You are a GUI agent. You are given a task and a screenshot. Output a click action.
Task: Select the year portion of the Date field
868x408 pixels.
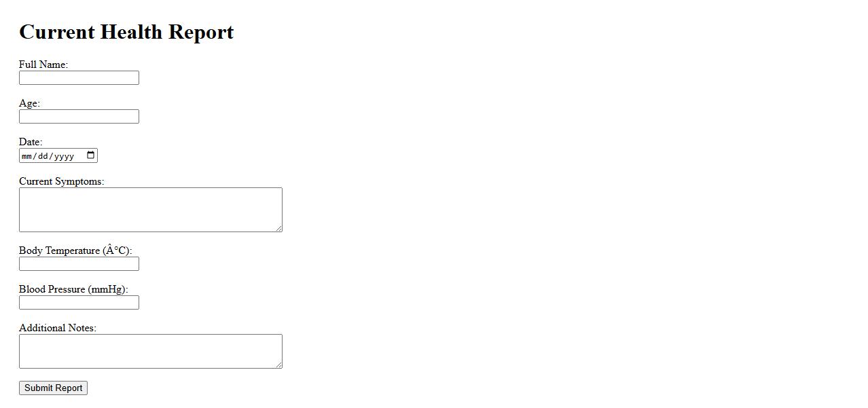pos(63,156)
